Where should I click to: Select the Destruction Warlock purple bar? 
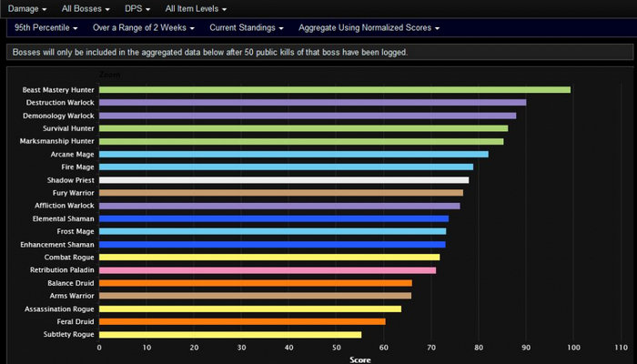pyautogui.click(x=312, y=102)
